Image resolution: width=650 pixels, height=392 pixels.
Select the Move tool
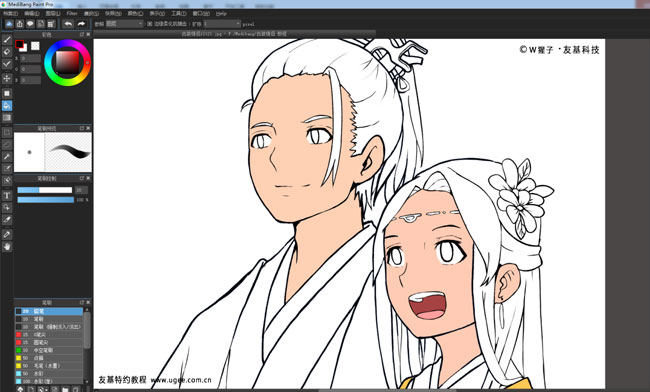click(7, 78)
